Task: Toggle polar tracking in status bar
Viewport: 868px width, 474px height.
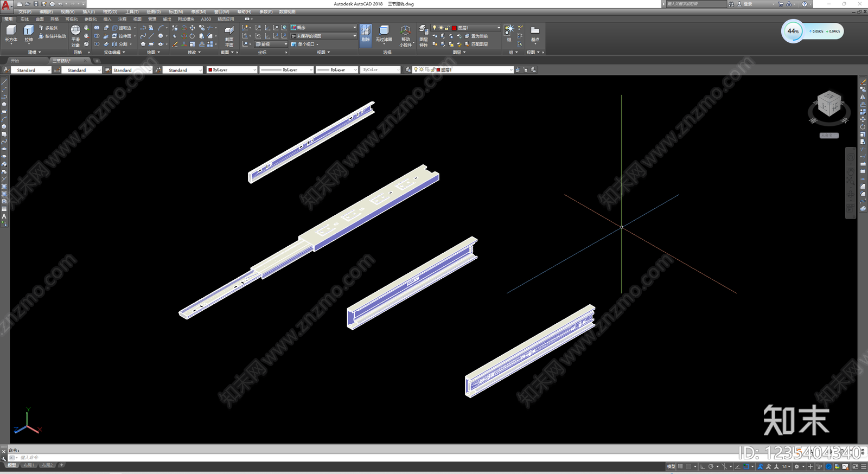Action: click(x=711, y=466)
